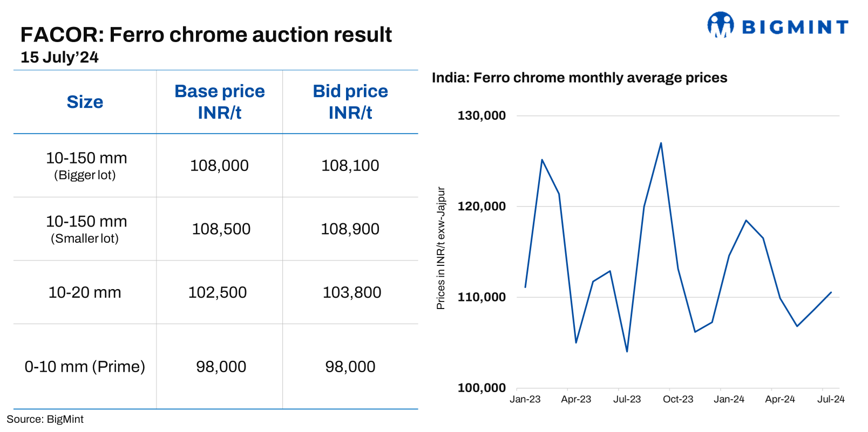Click the 102,500 base price cell
Screen dimensions: 868x432
(217, 292)
